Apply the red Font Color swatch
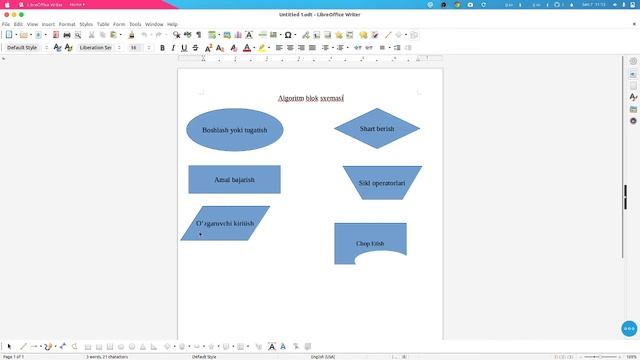640x360 pixels. click(247, 48)
